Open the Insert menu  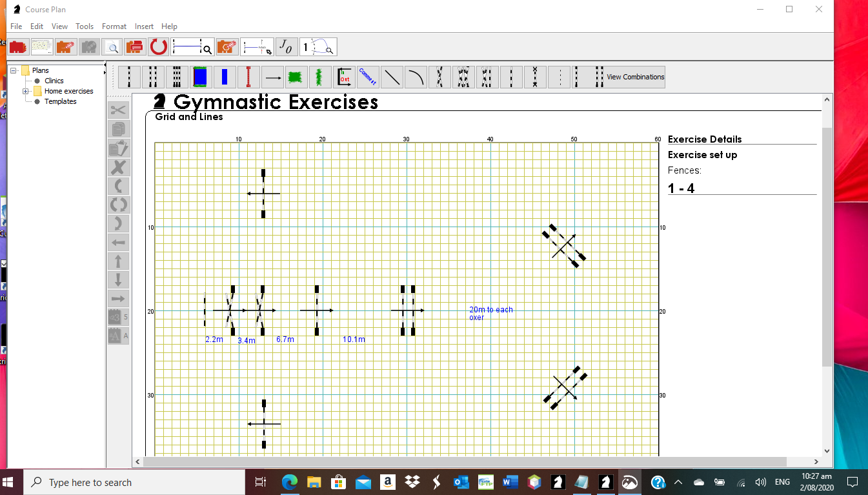coord(144,26)
